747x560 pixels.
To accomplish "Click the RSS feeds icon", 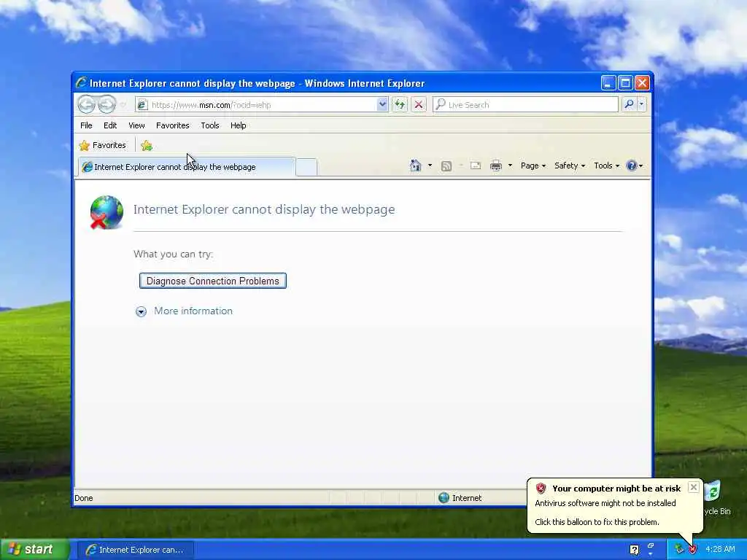I will (446, 166).
